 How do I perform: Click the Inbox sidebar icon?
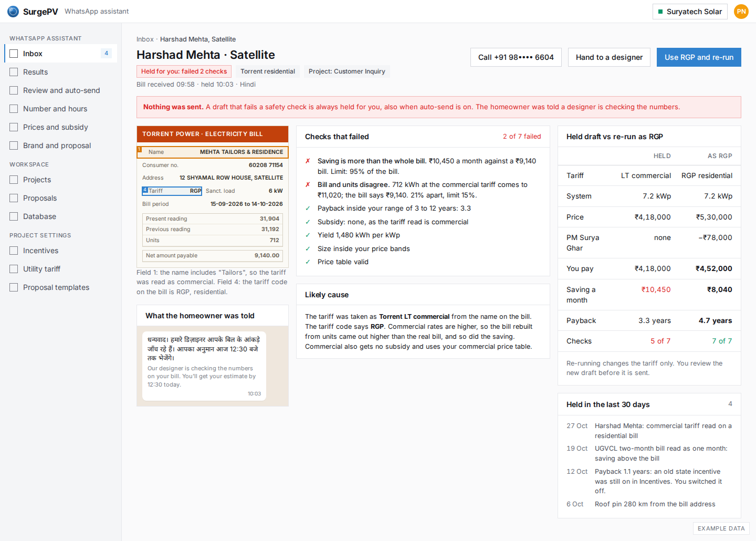click(14, 54)
